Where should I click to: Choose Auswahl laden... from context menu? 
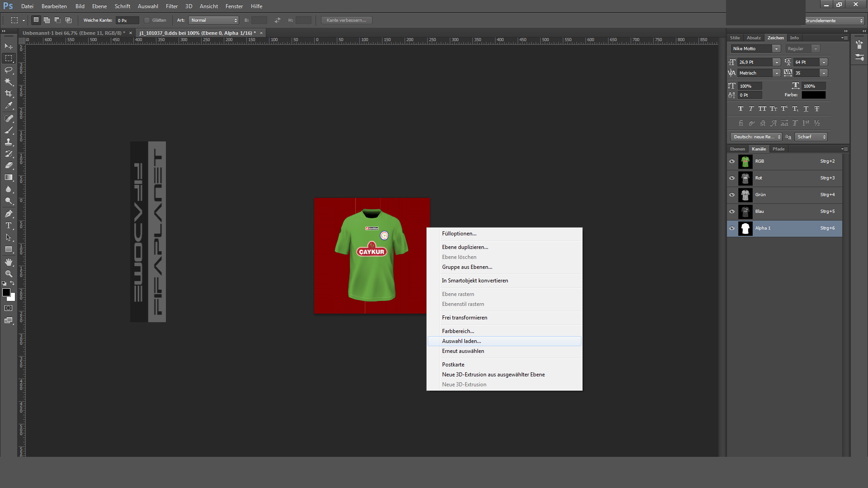[504, 341]
